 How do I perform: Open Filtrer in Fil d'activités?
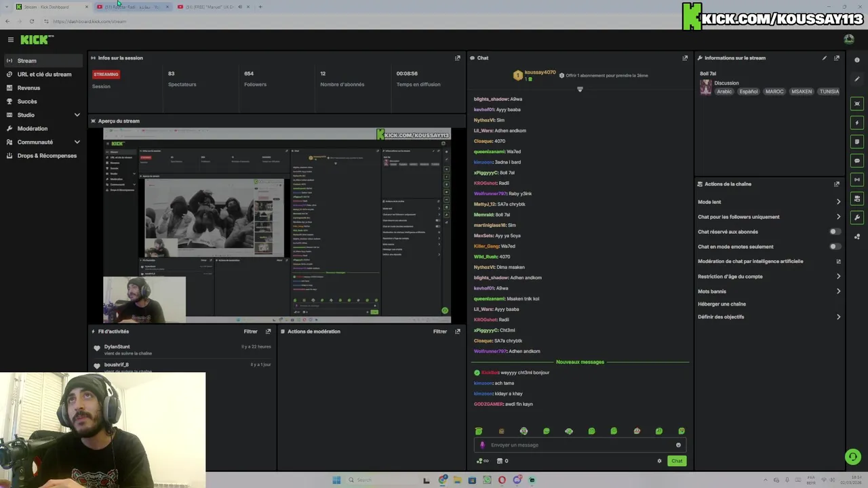coord(250,331)
